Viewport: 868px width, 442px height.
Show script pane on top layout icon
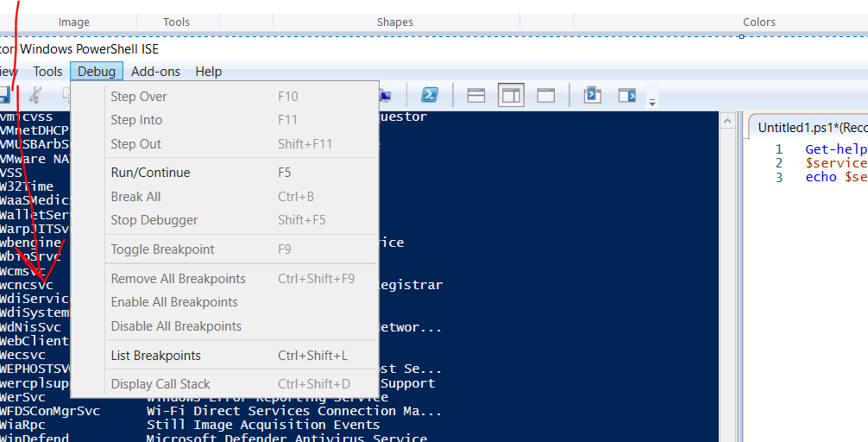(476, 95)
